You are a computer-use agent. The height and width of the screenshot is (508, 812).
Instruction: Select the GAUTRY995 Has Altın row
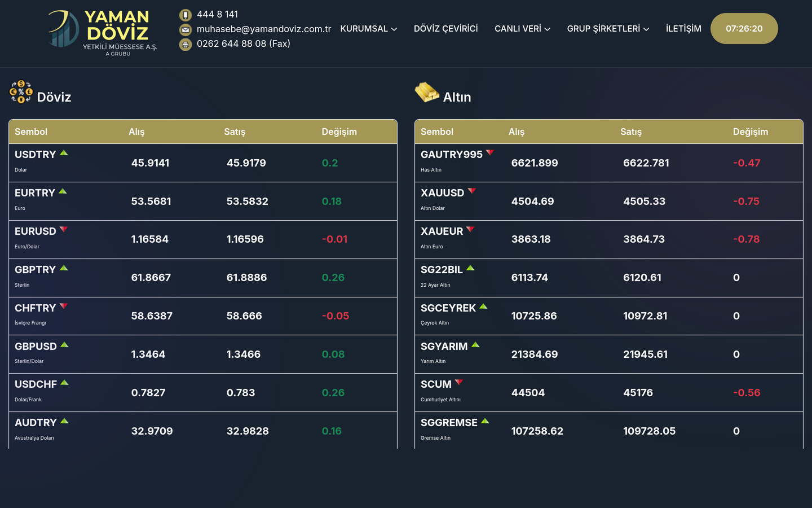pos(609,163)
